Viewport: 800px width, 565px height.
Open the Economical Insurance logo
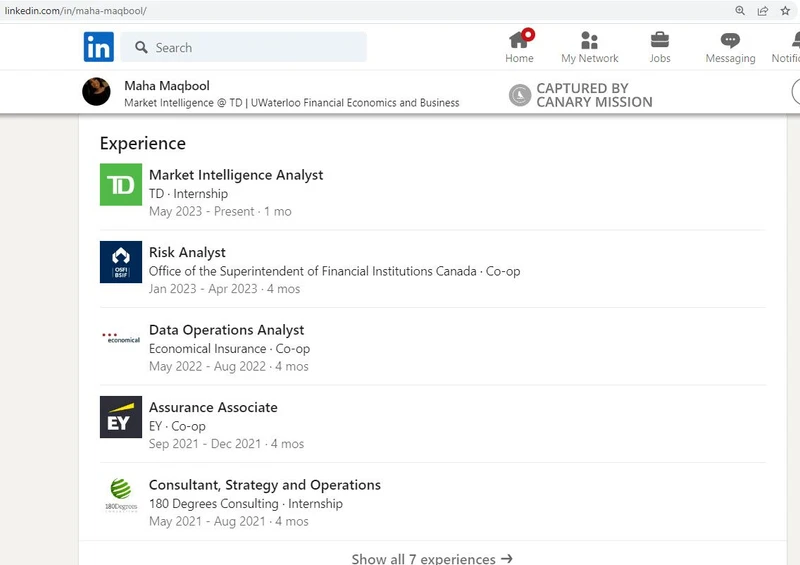coord(121,338)
